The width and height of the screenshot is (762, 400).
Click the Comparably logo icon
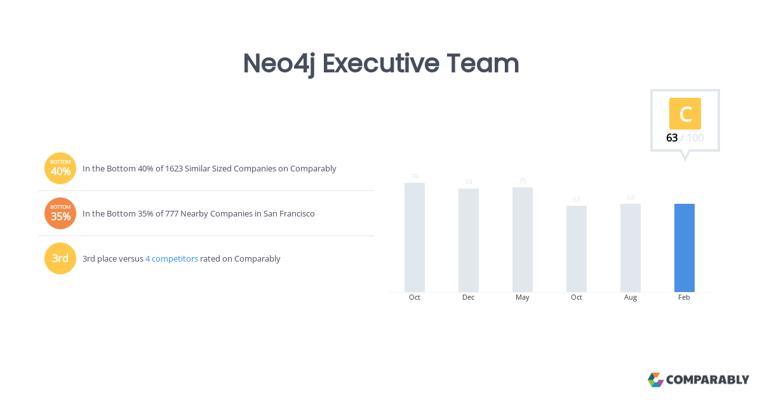[x=656, y=380]
